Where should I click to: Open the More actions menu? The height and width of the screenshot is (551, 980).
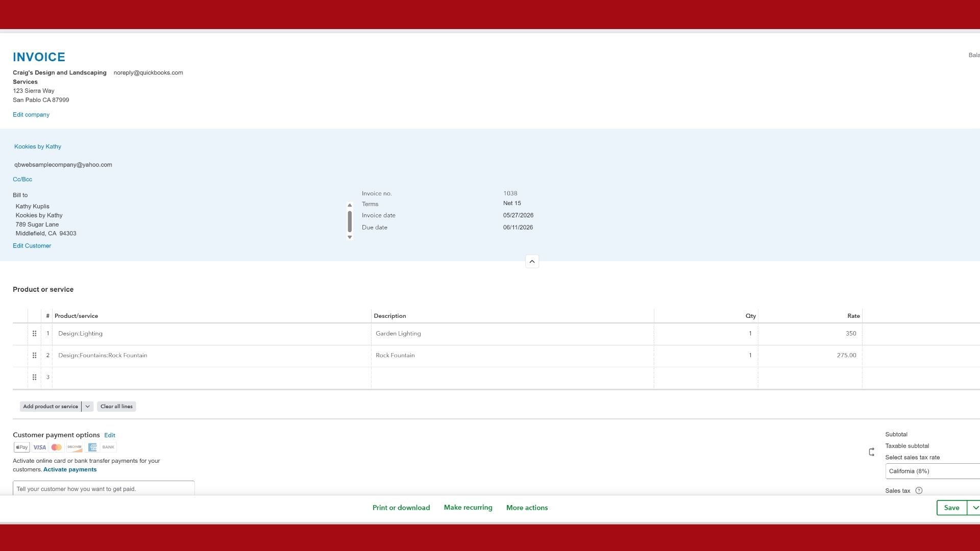(x=527, y=508)
